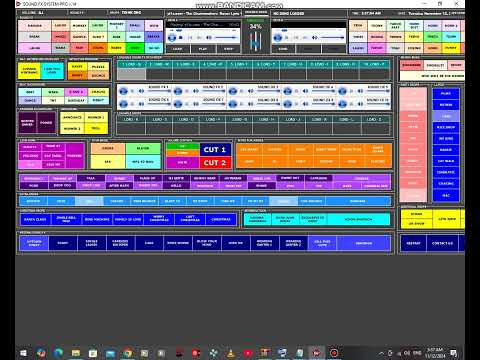
Task: Click the RESTART button
Action: tap(413, 243)
